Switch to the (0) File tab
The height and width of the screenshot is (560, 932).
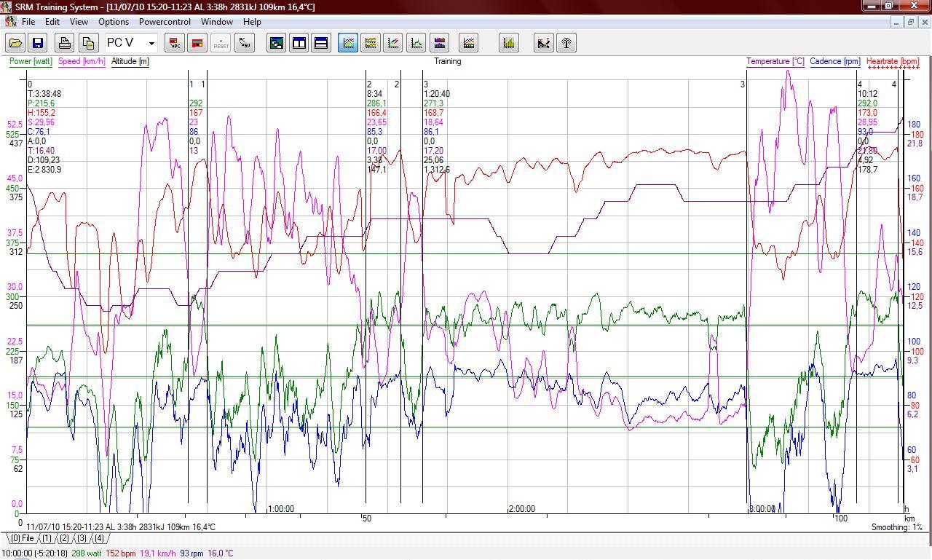[22, 539]
